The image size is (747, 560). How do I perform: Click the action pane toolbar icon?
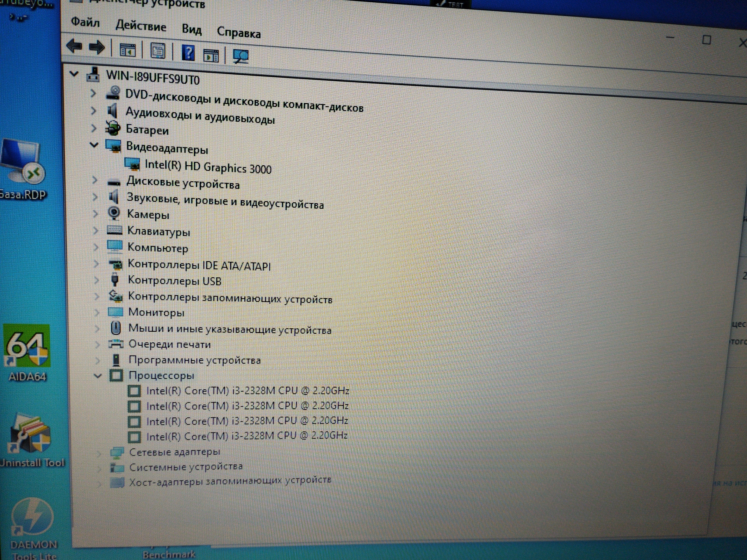point(211,56)
